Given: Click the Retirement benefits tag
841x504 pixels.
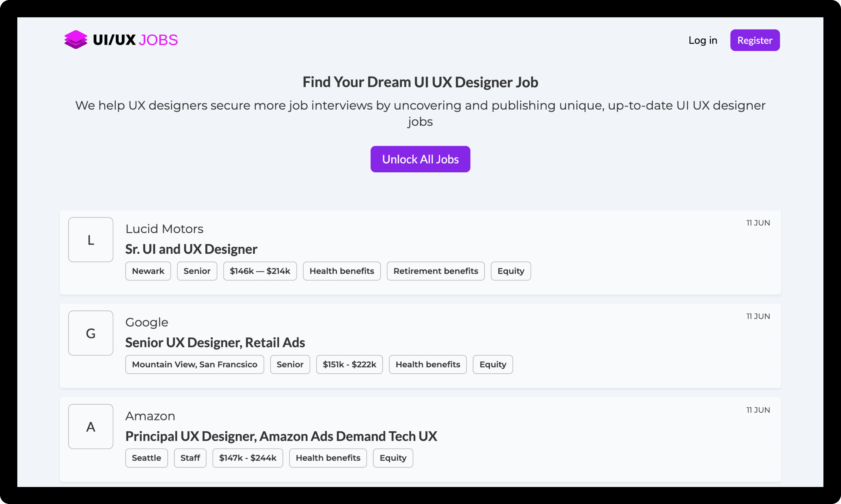Looking at the screenshot, I should tap(436, 271).
